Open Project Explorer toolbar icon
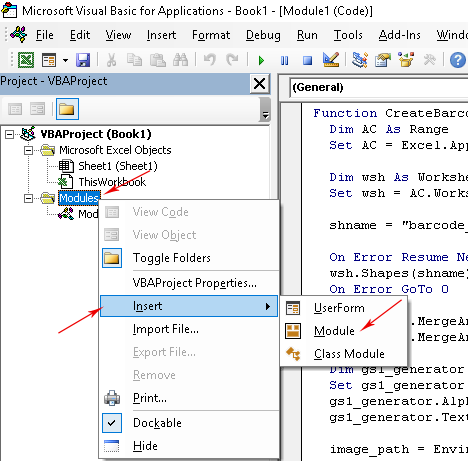Screen dimensions: 468x461 [x=360, y=60]
